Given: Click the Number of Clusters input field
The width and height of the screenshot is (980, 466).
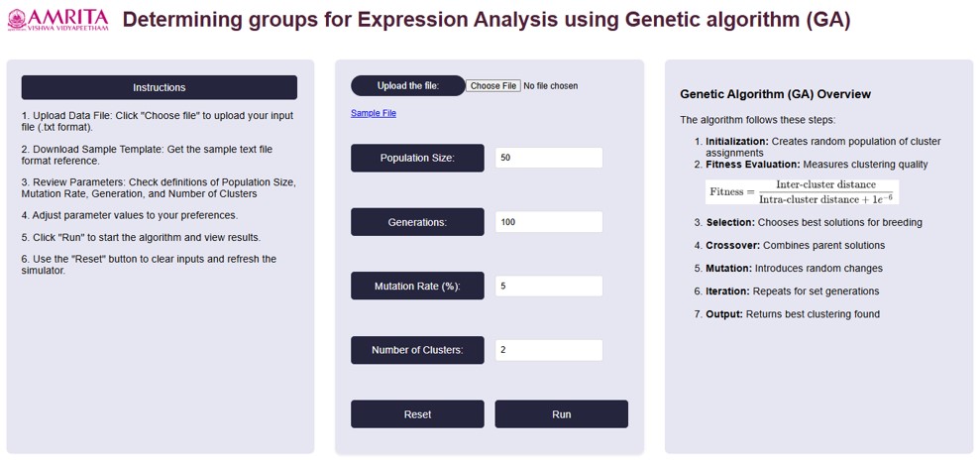Looking at the screenshot, I should point(548,350).
